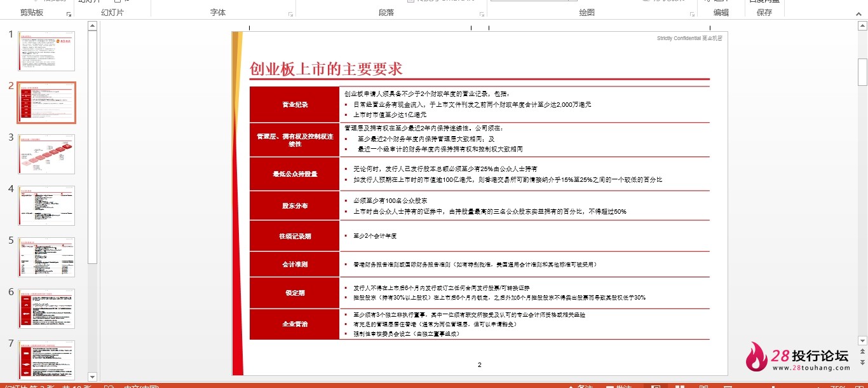Screen dimensions: 868x388
Task: Click the 管理层、拥有权及控制权连续性 cell
Action: click(x=295, y=140)
